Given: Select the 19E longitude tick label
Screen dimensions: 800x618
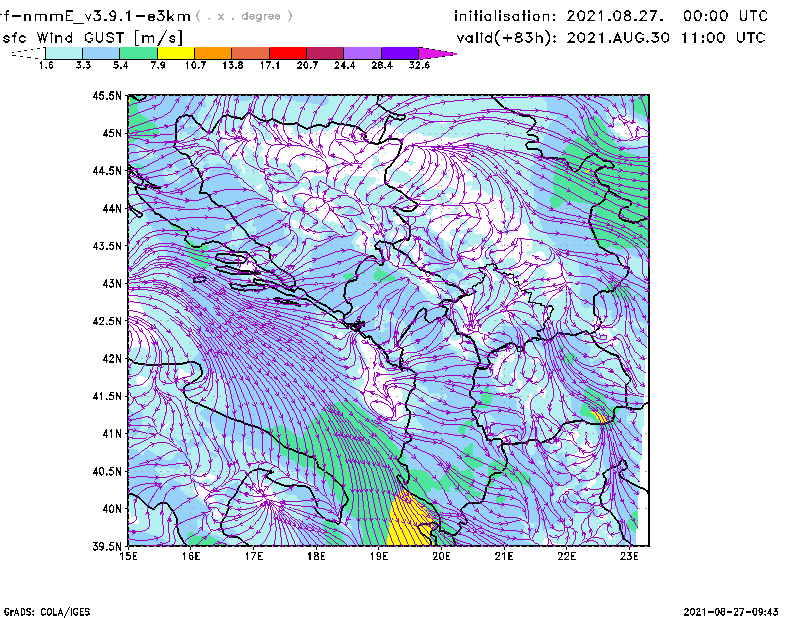Looking at the screenshot, I should coord(379,557).
